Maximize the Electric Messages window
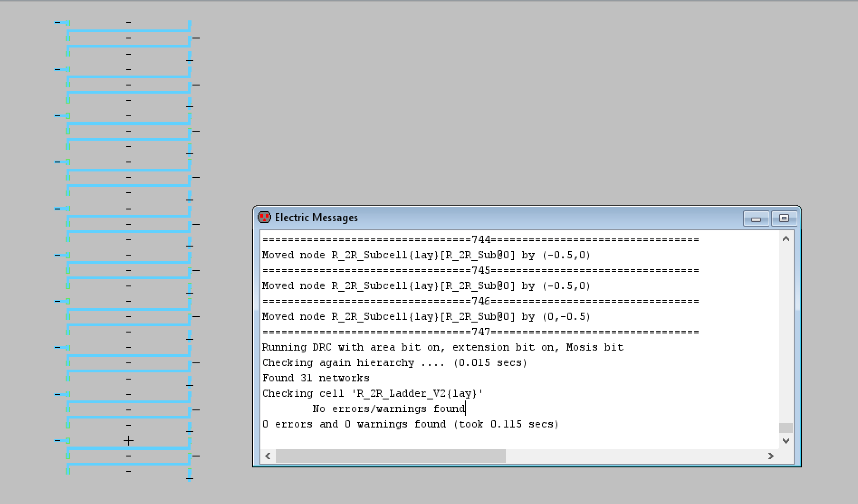 (x=784, y=219)
